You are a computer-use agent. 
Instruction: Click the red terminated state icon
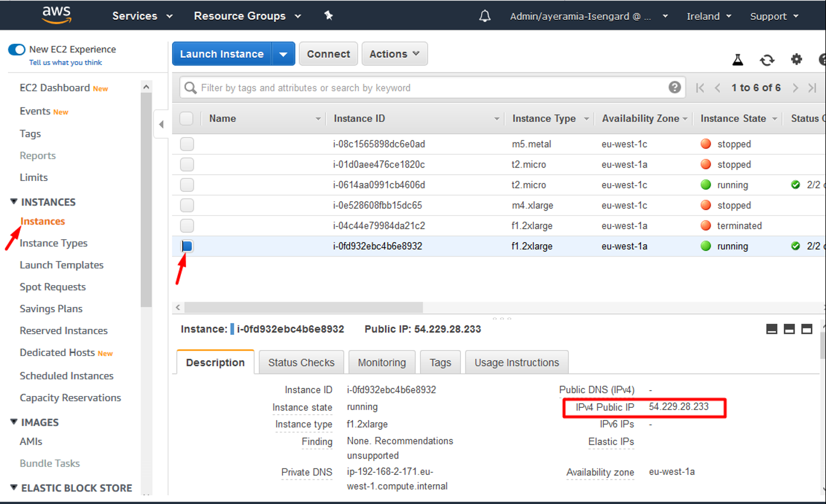click(x=706, y=226)
